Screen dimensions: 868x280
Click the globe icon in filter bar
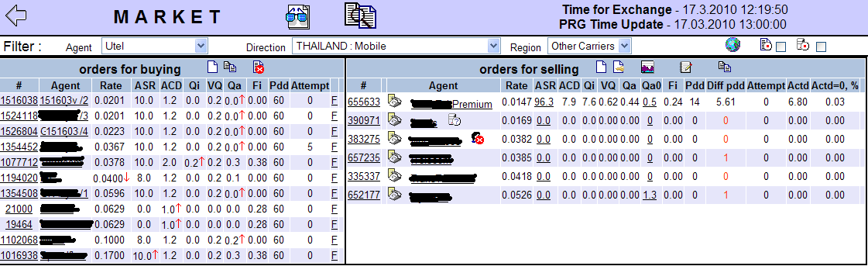point(732,44)
